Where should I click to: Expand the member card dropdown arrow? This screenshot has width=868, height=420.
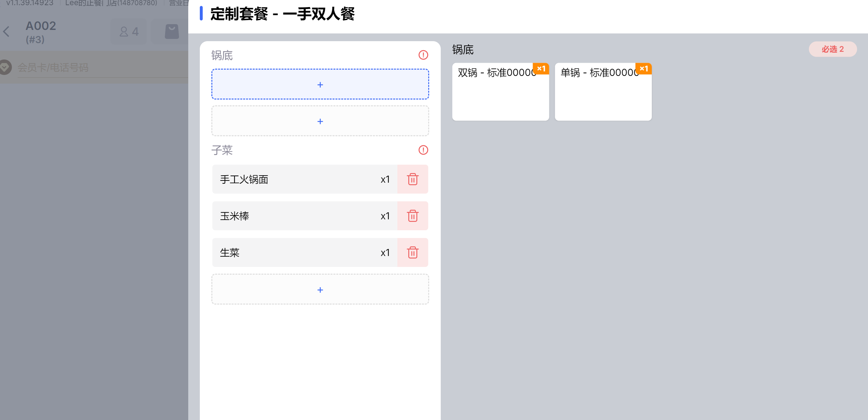(x=5, y=67)
